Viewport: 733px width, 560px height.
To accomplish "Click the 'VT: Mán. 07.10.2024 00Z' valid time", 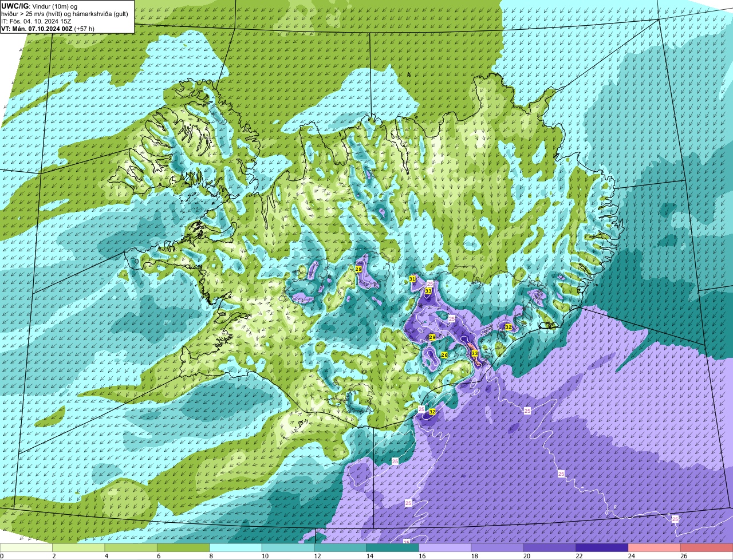I will pos(37,29).
